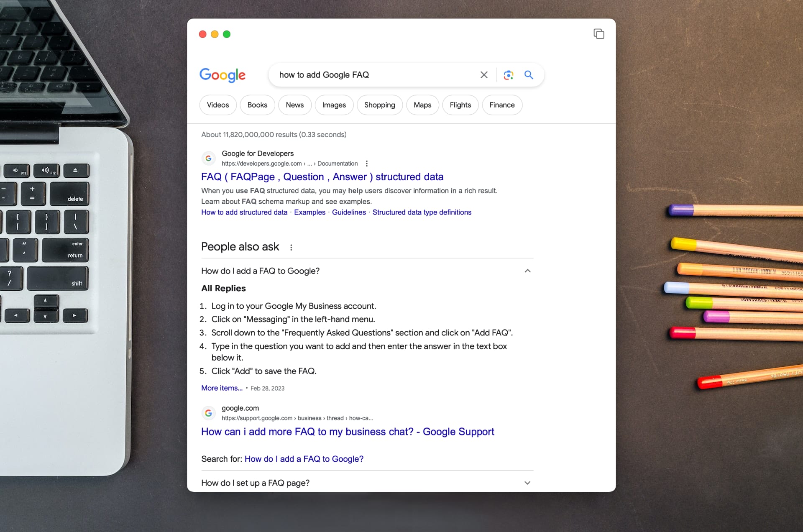
Task: Open Google Lens image search
Action: click(x=508, y=75)
